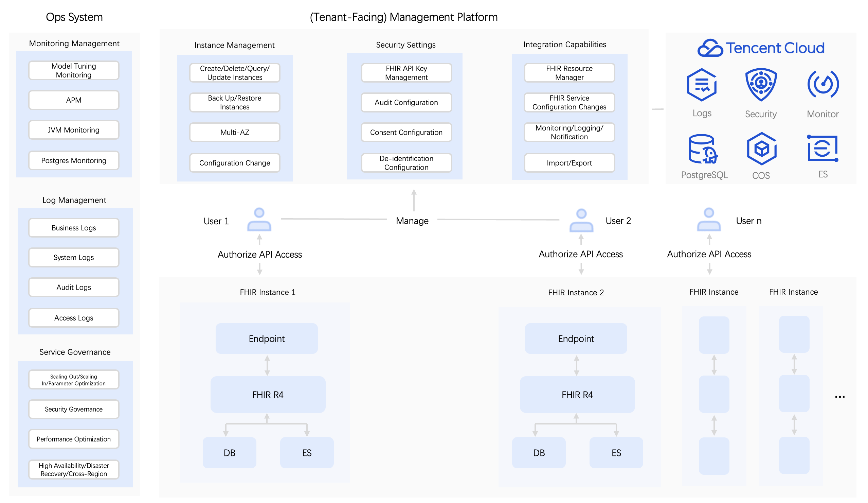The width and height of the screenshot is (868, 503).
Task: Click the User 1 avatar icon
Action: click(x=259, y=219)
